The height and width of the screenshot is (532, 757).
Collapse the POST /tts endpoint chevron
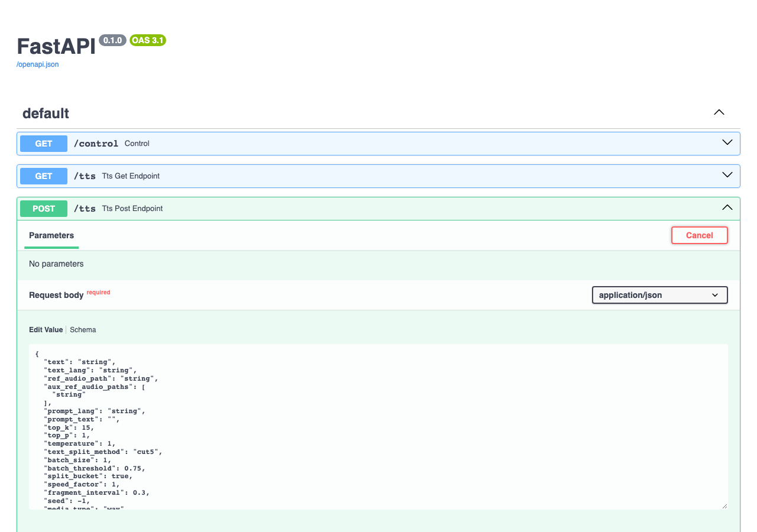[x=727, y=208]
